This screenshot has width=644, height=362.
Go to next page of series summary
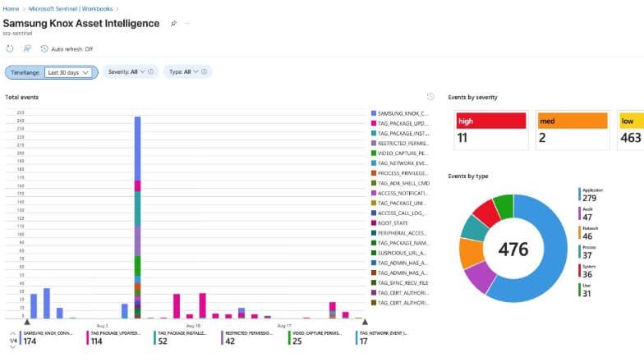12,348
